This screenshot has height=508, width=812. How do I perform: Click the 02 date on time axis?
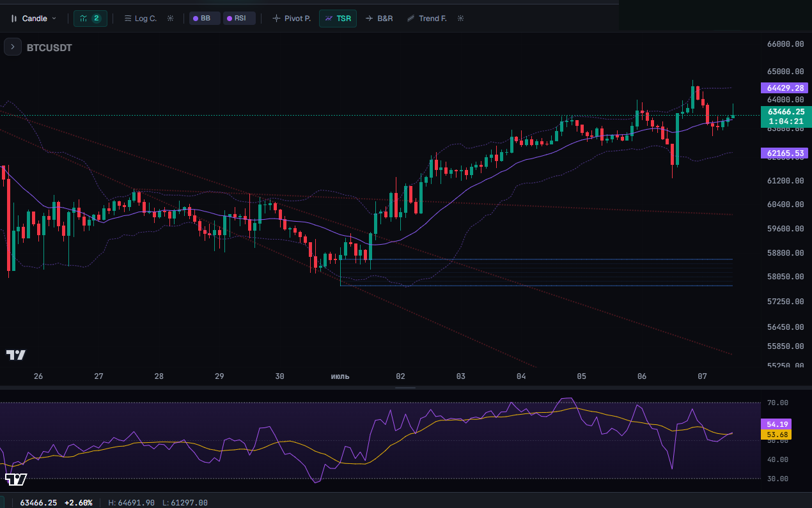click(400, 376)
